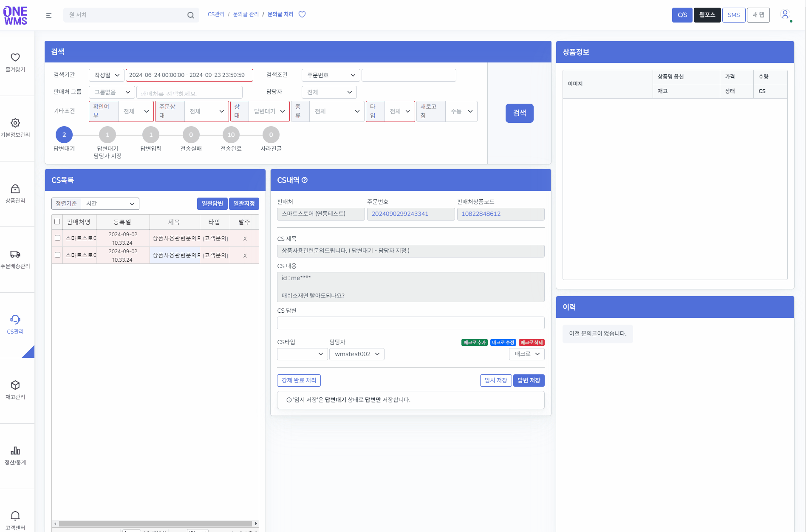
Task: Open the 주문상태 filter dropdown
Action: click(206, 111)
